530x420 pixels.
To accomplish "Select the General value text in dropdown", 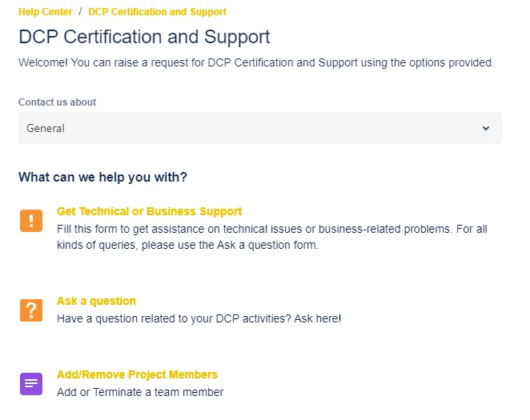I will coord(46,128).
